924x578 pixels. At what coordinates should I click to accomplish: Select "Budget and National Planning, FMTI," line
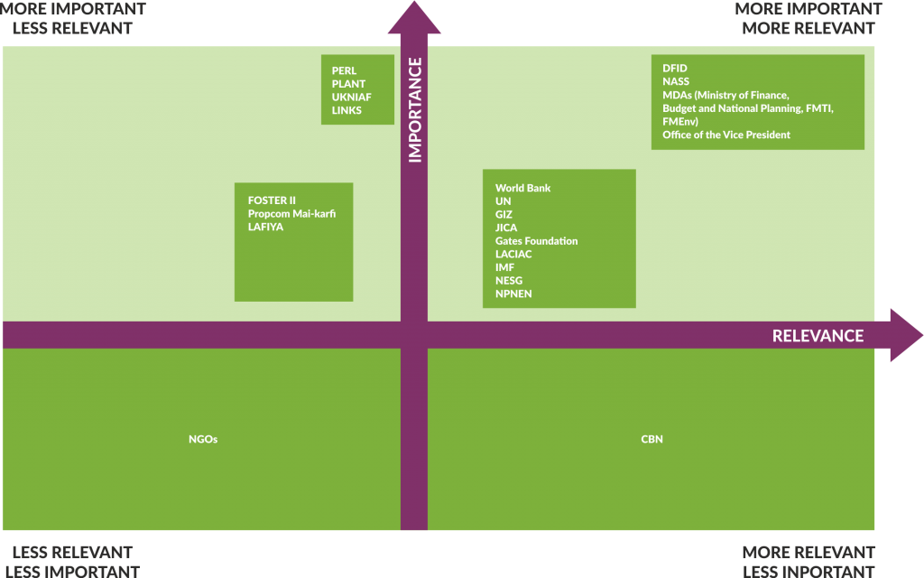click(748, 108)
